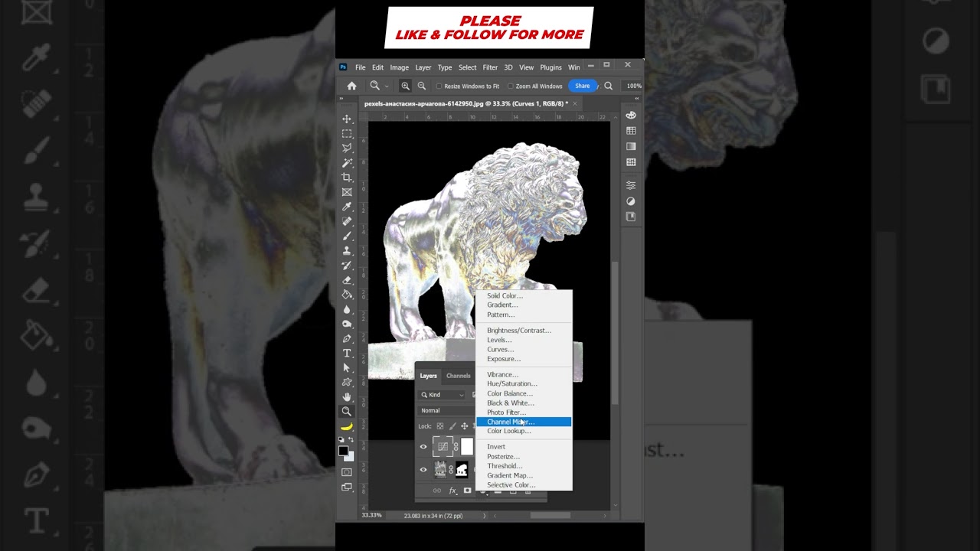Open the Libraries panel icon

pos(631,217)
